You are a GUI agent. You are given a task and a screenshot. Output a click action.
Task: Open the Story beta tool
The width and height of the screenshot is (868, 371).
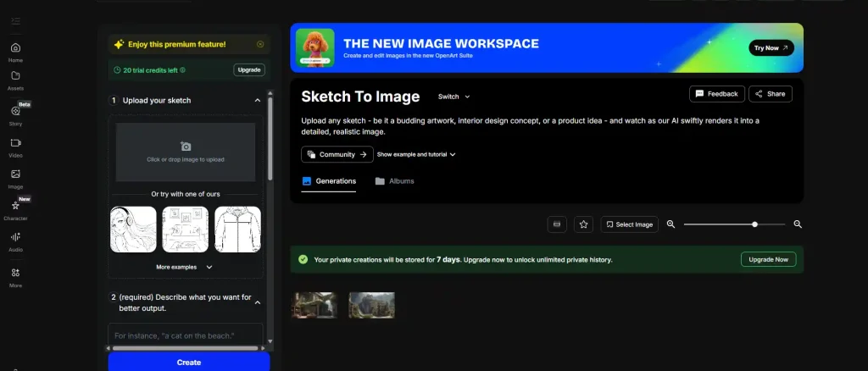[x=15, y=115]
